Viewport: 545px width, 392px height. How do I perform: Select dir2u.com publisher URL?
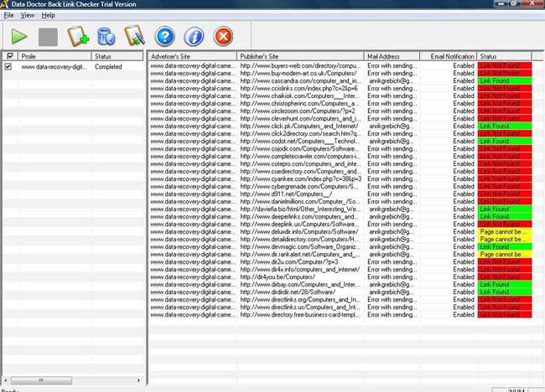pos(289,262)
